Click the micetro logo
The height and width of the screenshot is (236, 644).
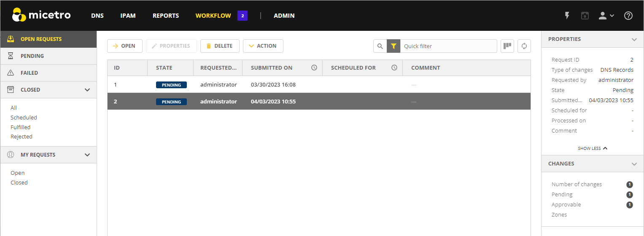click(x=41, y=15)
